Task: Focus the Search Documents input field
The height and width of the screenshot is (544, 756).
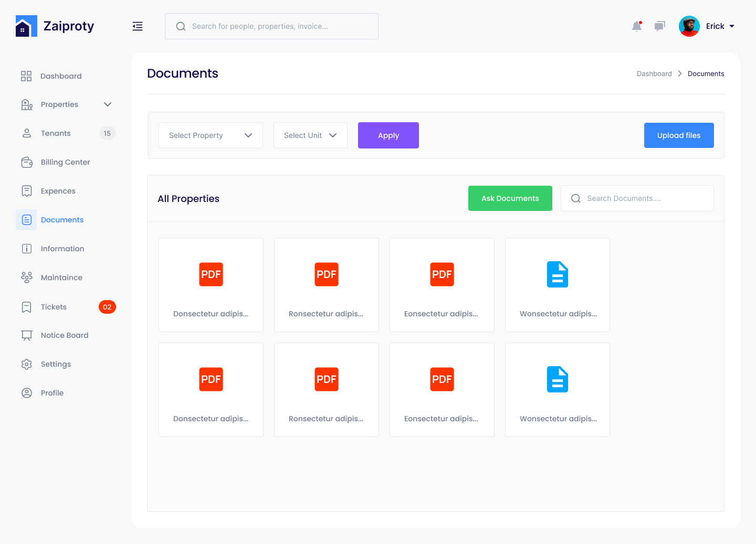Action: click(x=637, y=198)
